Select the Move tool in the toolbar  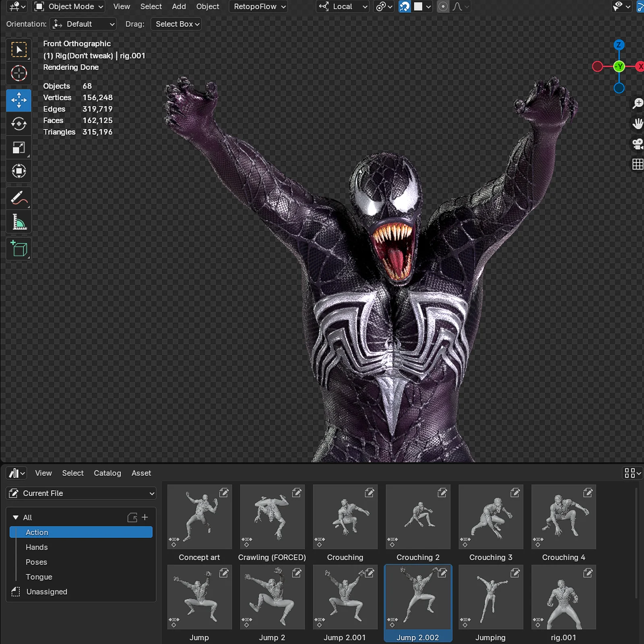pyautogui.click(x=19, y=100)
